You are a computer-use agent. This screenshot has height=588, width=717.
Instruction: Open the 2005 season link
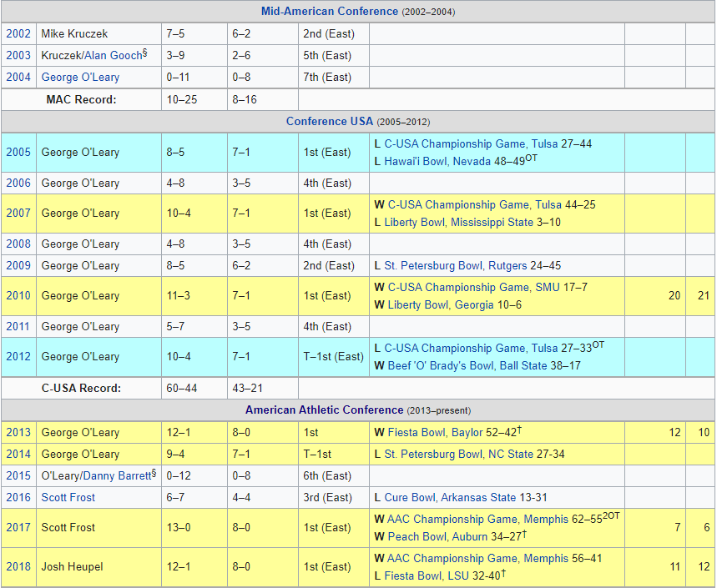point(18,152)
